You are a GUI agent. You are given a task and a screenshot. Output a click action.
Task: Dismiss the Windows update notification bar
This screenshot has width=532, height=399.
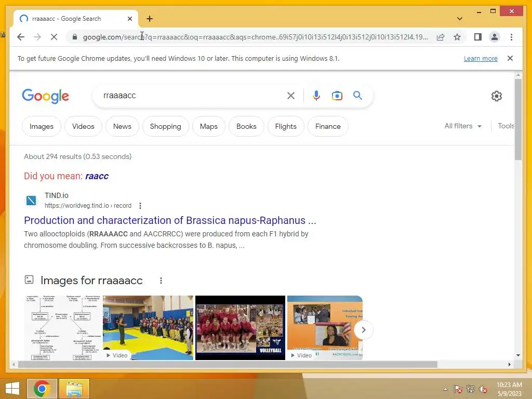pyautogui.click(x=510, y=58)
